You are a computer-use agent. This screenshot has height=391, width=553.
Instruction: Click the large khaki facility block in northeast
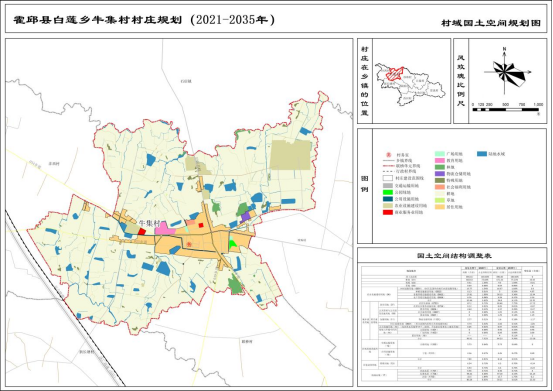coord(290,155)
